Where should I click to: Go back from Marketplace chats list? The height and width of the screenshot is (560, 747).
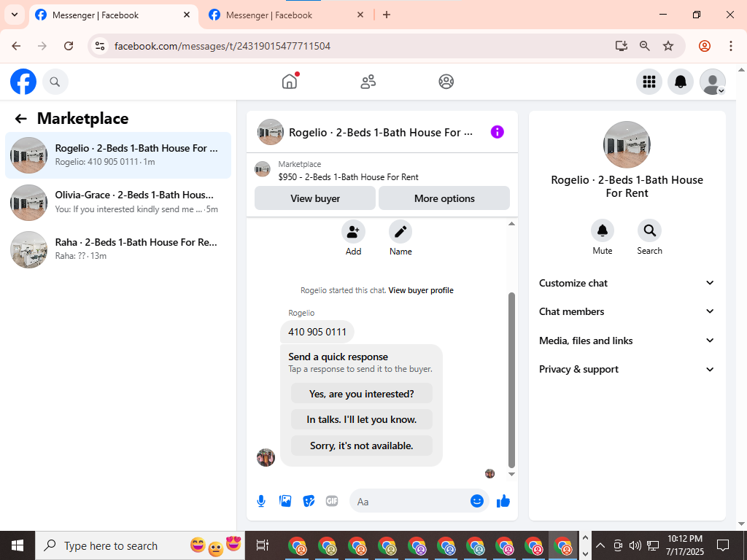[x=20, y=119]
